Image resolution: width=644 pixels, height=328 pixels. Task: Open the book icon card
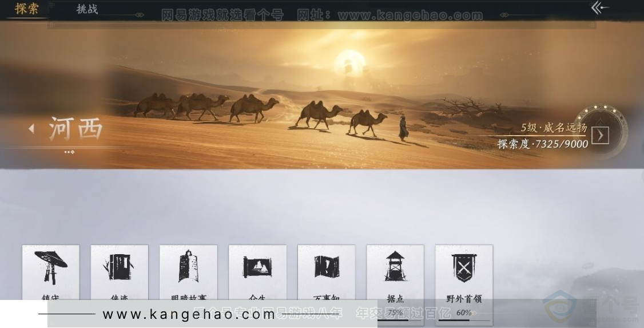(120, 272)
